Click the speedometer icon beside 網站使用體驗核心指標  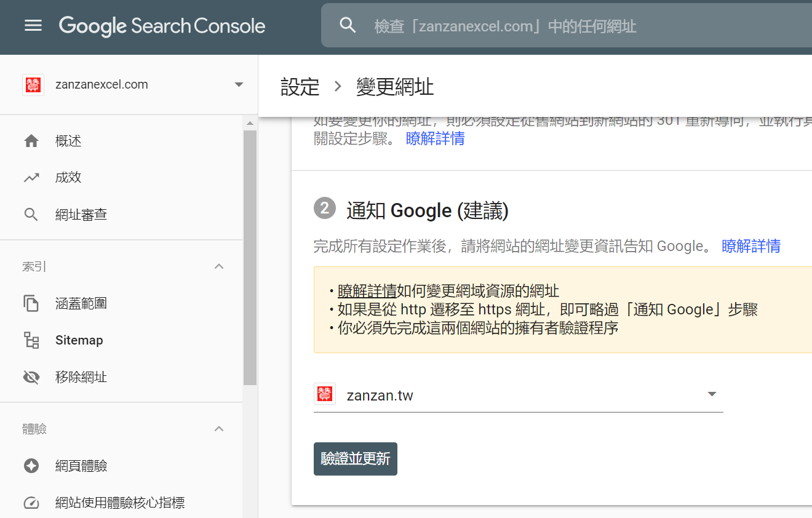[x=31, y=503]
